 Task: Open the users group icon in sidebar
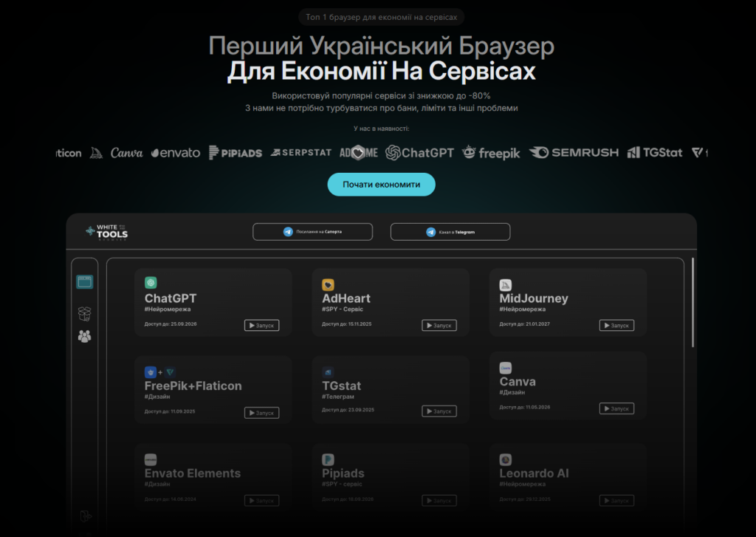[84, 336]
